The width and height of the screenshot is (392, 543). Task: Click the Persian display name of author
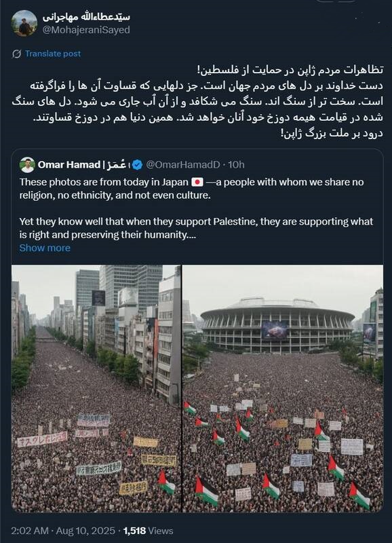(x=87, y=16)
